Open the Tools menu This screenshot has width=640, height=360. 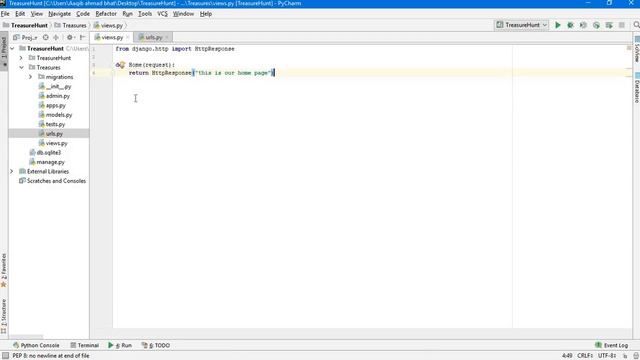[x=145, y=14]
